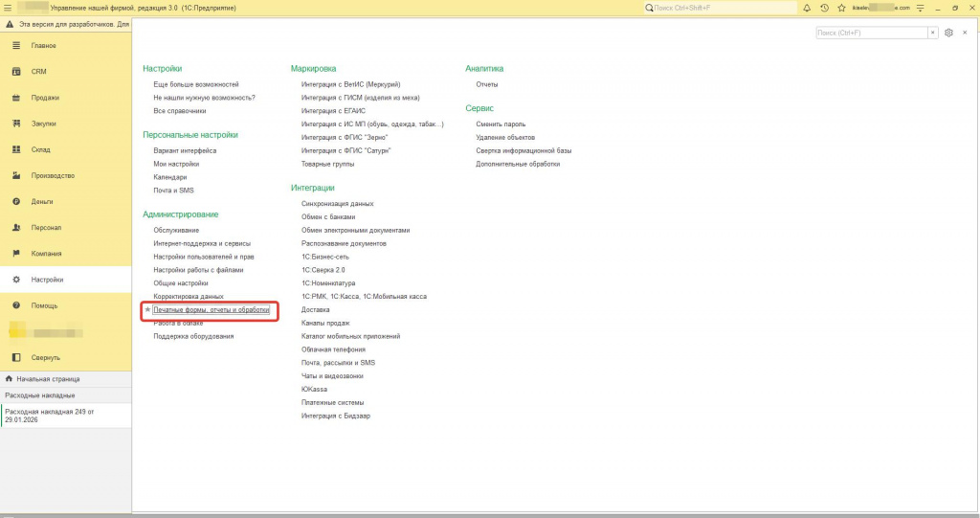
Task: Open the Продажи section
Action: [x=66, y=98]
